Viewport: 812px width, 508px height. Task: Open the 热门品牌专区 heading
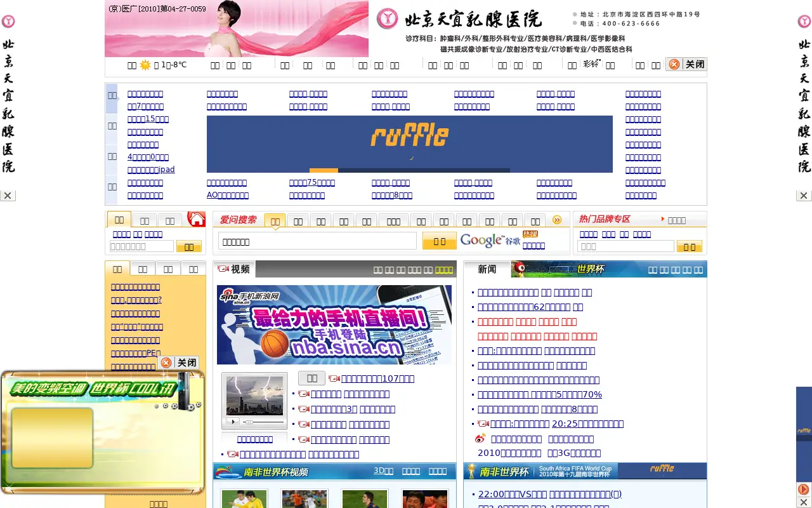605,219
